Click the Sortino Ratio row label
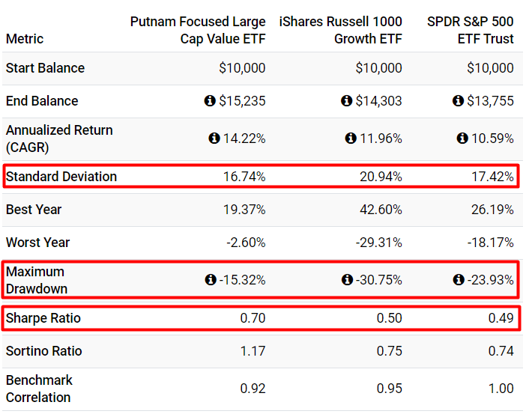The height and width of the screenshot is (420, 529). [44, 351]
